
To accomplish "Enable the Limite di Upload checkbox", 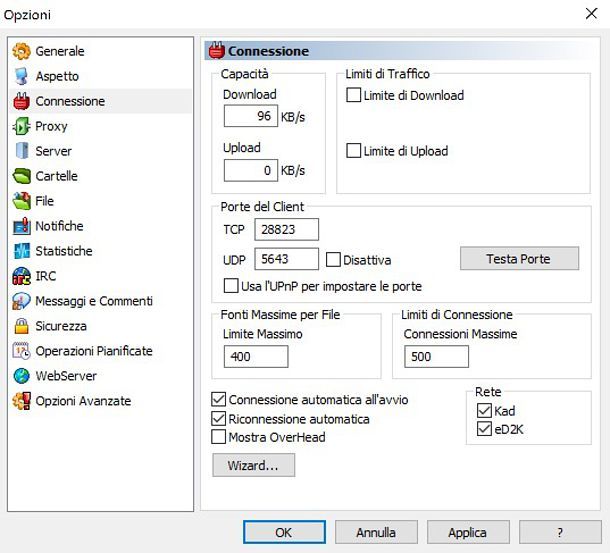I will (x=353, y=151).
